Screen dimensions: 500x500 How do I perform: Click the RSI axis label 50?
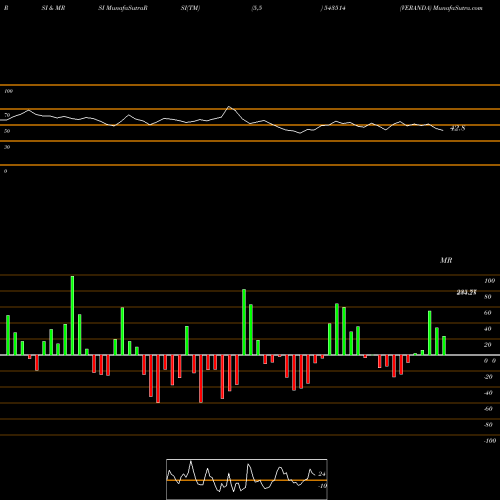(x=7, y=131)
